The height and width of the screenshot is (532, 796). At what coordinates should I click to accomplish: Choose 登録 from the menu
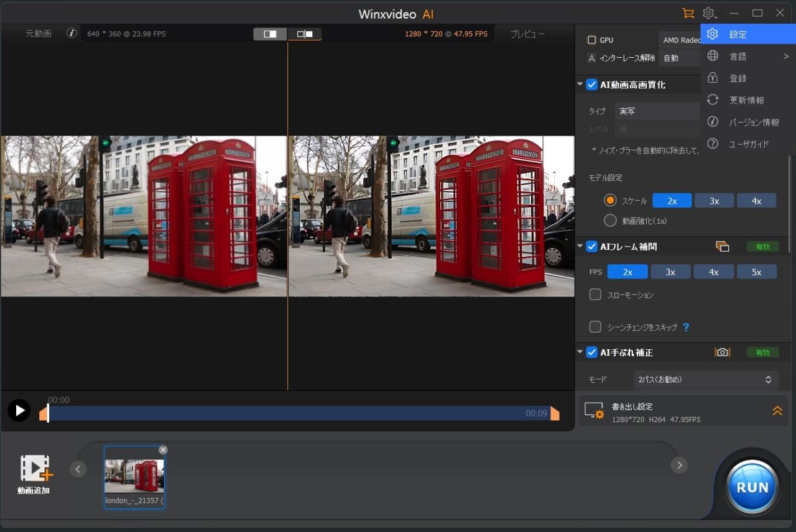pos(748,78)
